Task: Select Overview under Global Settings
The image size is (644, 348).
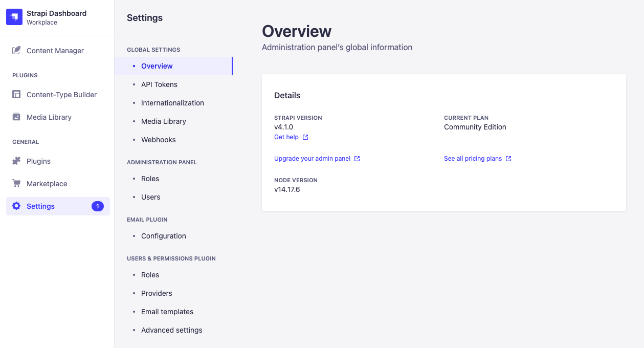Action: [x=173, y=66]
